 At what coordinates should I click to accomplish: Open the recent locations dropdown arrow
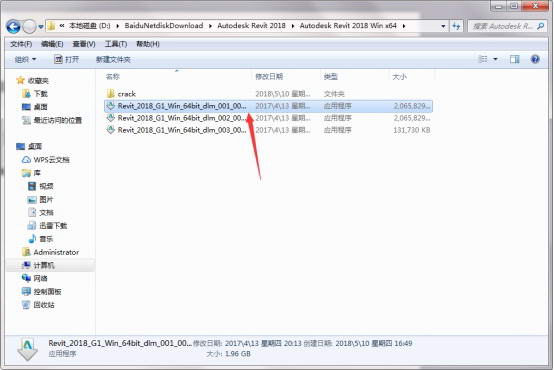(x=41, y=27)
